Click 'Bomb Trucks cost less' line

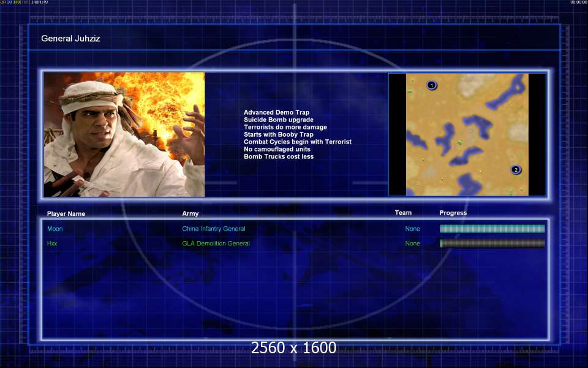click(x=279, y=156)
